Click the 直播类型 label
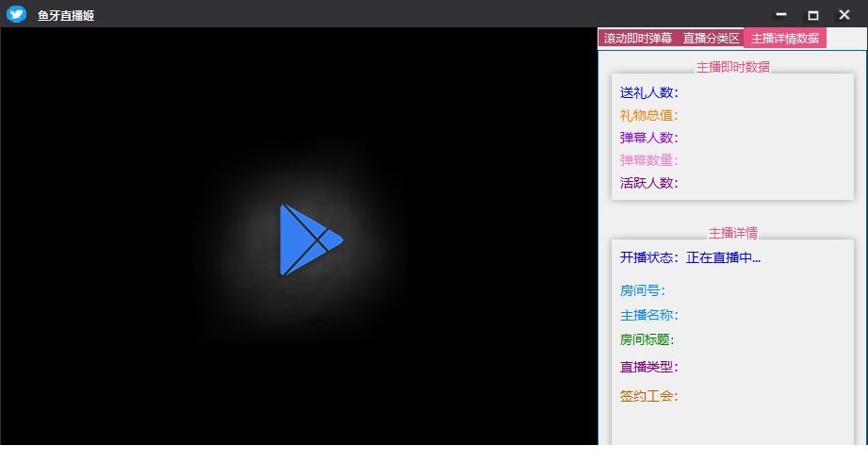Screen dimensions: 868x462 tap(648, 367)
